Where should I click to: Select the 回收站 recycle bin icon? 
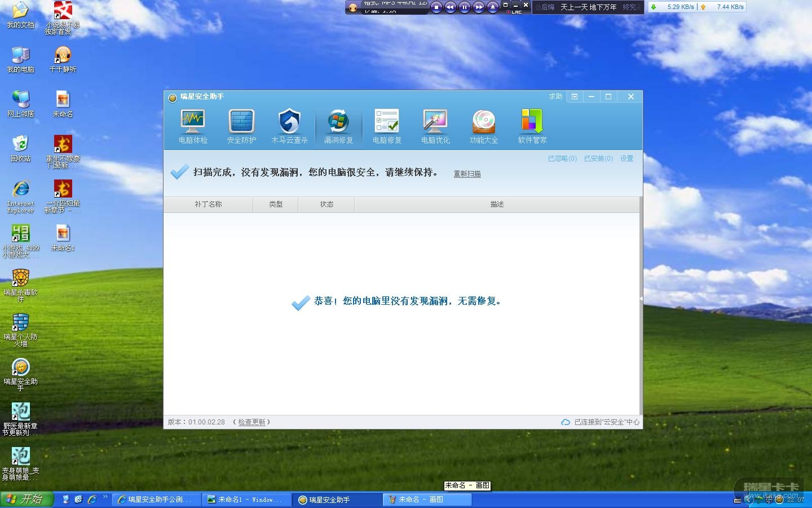point(20,148)
